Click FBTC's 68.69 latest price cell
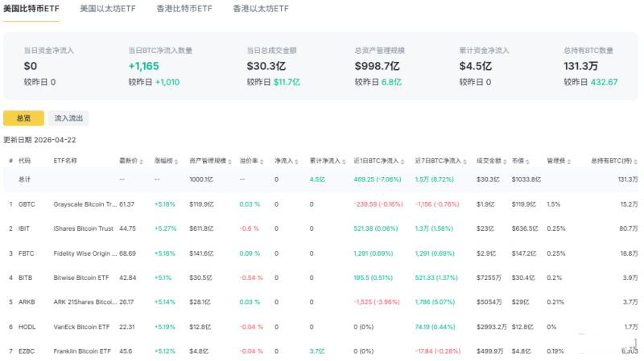644x361 pixels. click(127, 253)
